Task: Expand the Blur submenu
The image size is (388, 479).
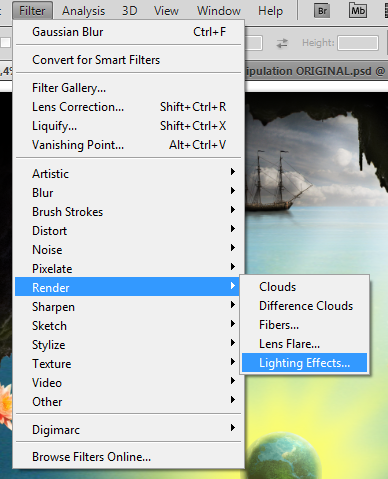Action: [x=128, y=193]
